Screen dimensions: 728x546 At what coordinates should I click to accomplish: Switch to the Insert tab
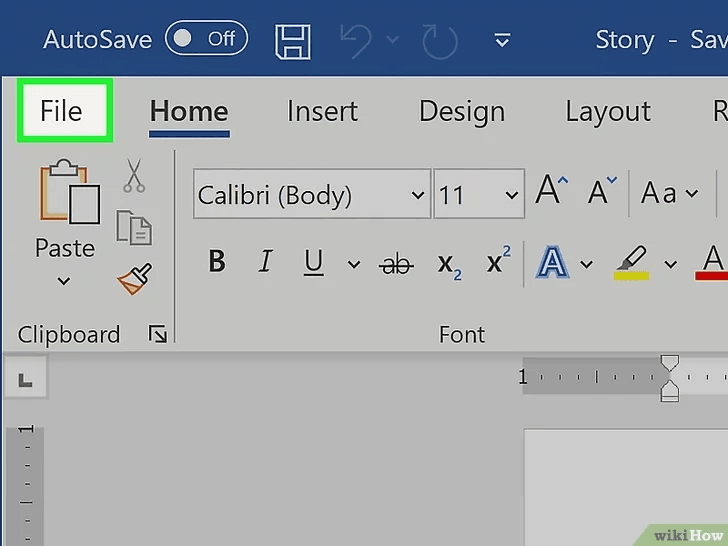(322, 111)
